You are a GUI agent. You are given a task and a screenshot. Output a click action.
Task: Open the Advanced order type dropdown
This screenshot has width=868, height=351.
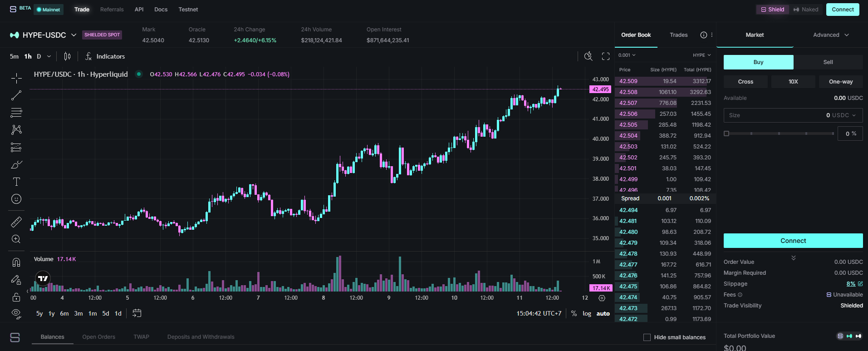[830, 35]
